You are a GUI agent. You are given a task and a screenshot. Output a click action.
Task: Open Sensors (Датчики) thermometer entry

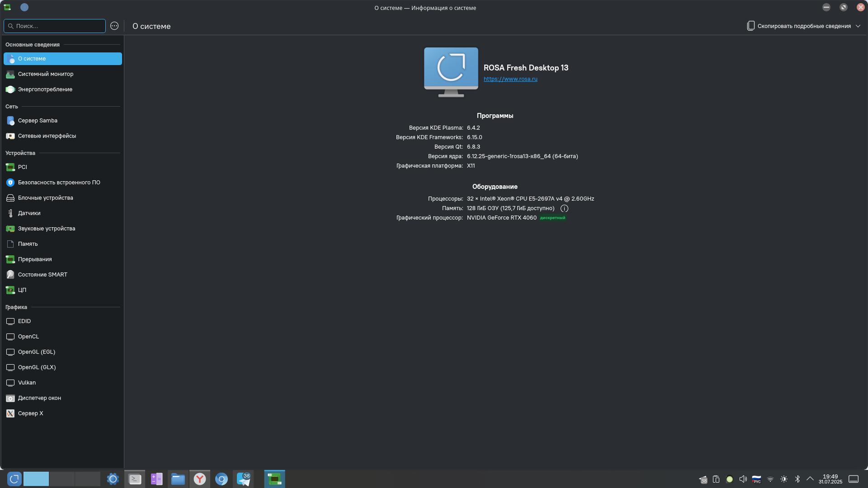[29, 213]
